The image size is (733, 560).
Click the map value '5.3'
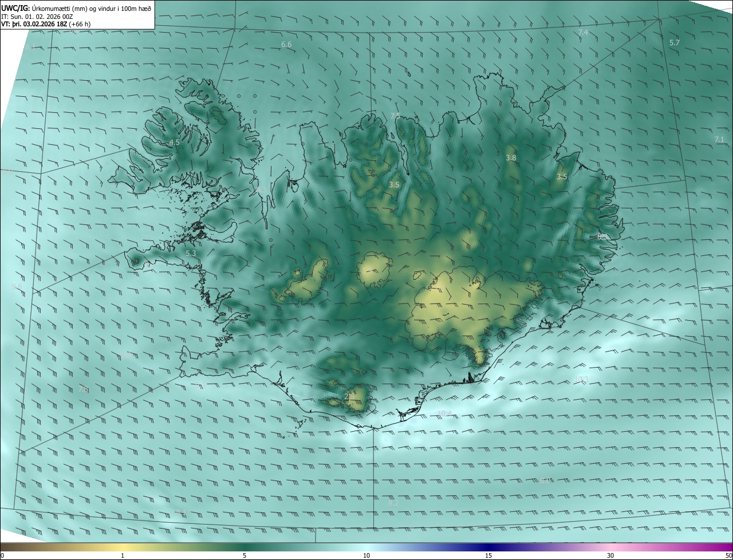(x=191, y=253)
